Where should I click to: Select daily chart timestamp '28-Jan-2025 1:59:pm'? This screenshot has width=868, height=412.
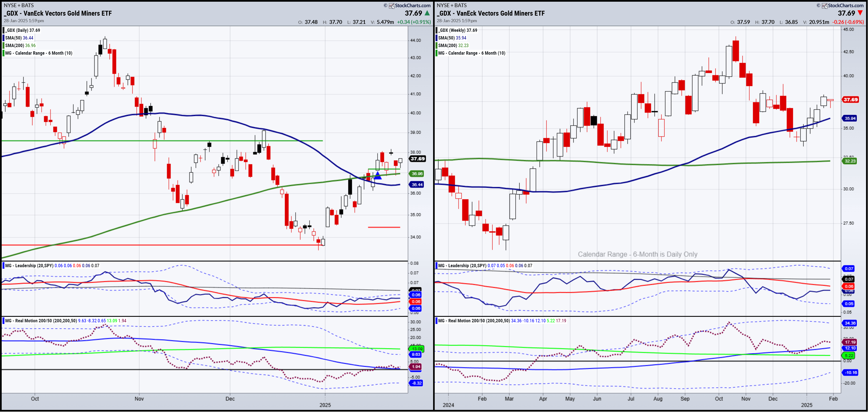(x=24, y=21)
